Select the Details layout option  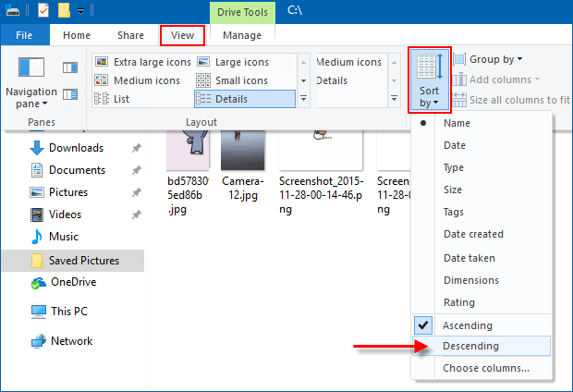click(x=244, y=99)
